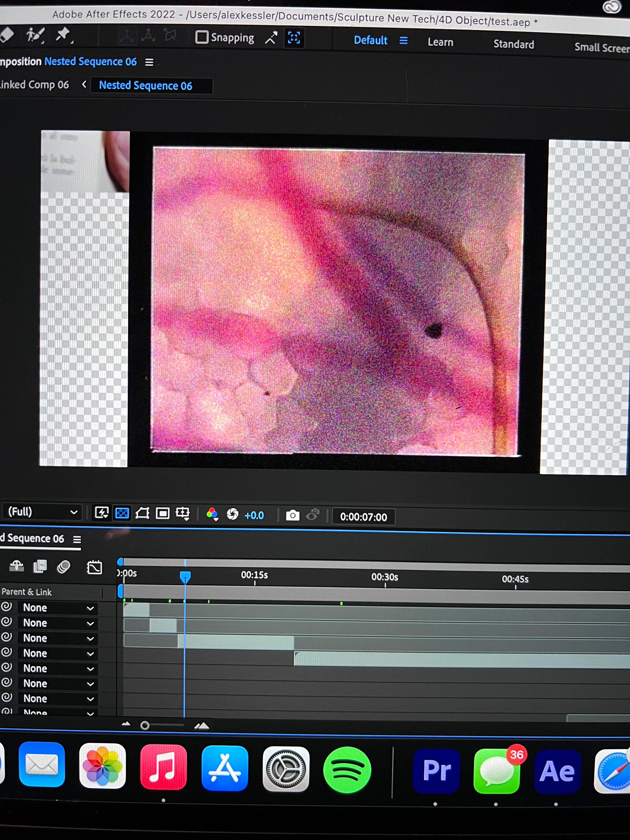Toggle the Region of Interest icon
The image size is (630, 840).
pyautogui.click(x=162, y=513)
